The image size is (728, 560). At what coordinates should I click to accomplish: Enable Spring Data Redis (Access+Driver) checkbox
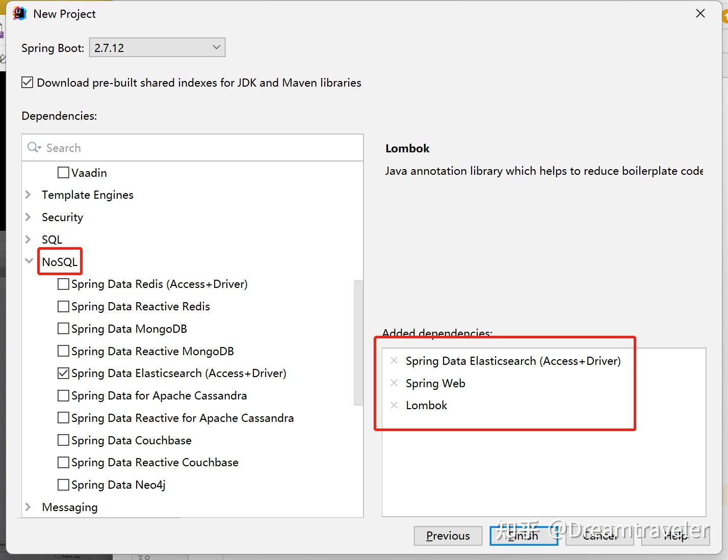pos(63,284)
